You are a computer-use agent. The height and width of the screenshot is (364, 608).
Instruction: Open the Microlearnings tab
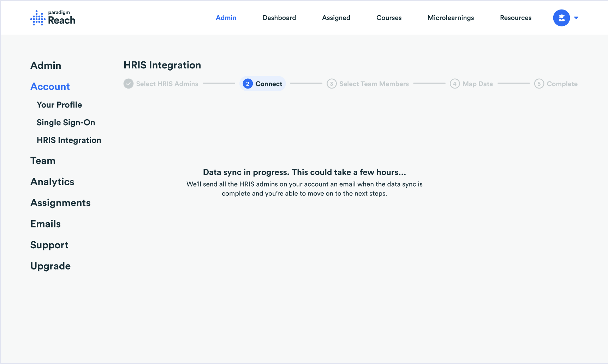pyautogui.click(x=451, y=18)
